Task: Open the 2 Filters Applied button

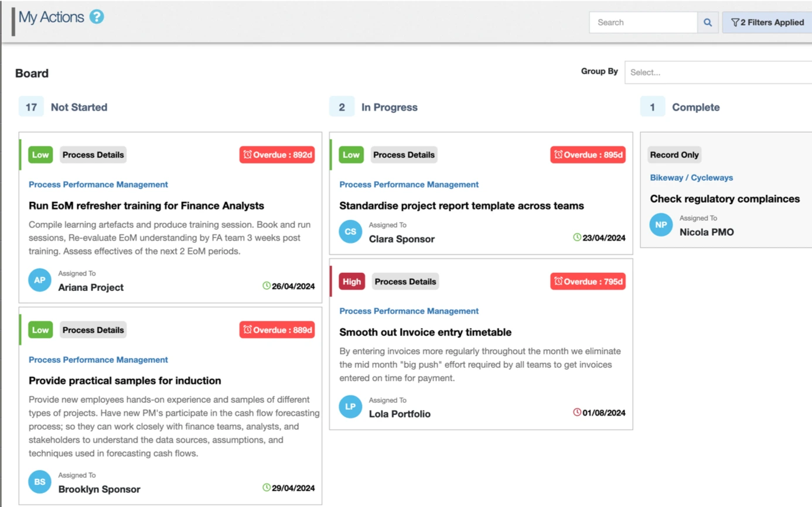Action: pyautogui.click(x=767, y=22)
